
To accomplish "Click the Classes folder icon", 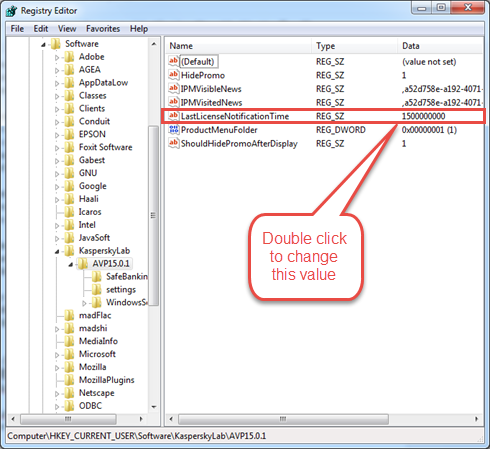I will coord(69,96).
